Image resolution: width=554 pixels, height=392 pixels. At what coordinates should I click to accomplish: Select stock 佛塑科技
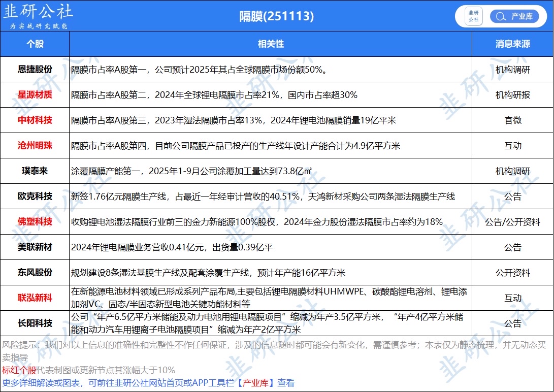click(x=35, y=222)
